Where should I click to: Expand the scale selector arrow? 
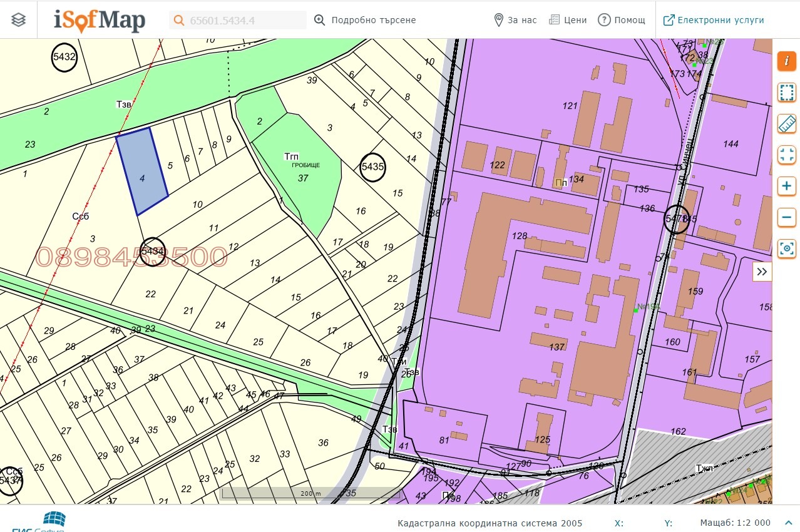coord(787,523)
